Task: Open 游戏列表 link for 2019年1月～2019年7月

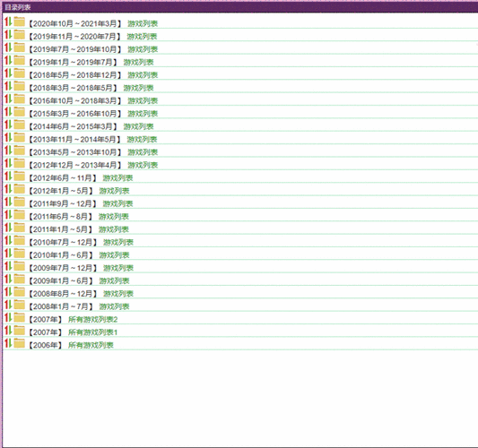Action: pos(138,63)
